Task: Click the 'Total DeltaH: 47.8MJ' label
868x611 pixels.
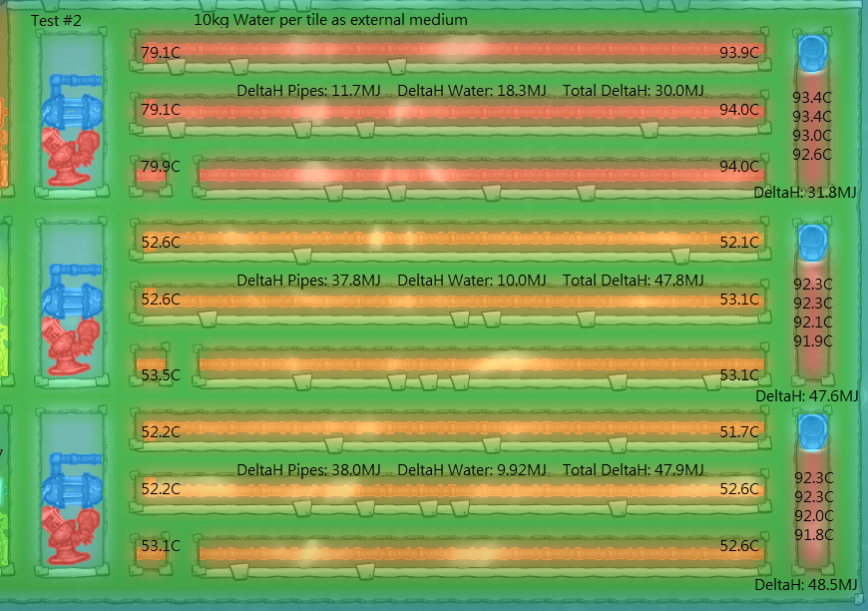Action: (634, 281)
